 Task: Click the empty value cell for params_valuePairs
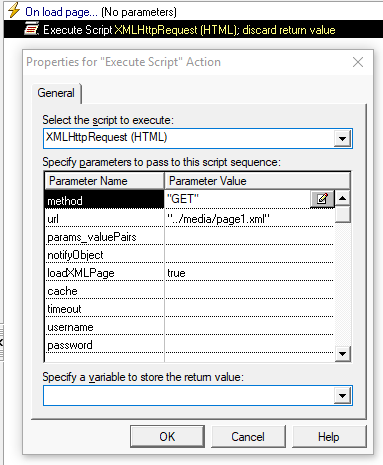[249, 237]
